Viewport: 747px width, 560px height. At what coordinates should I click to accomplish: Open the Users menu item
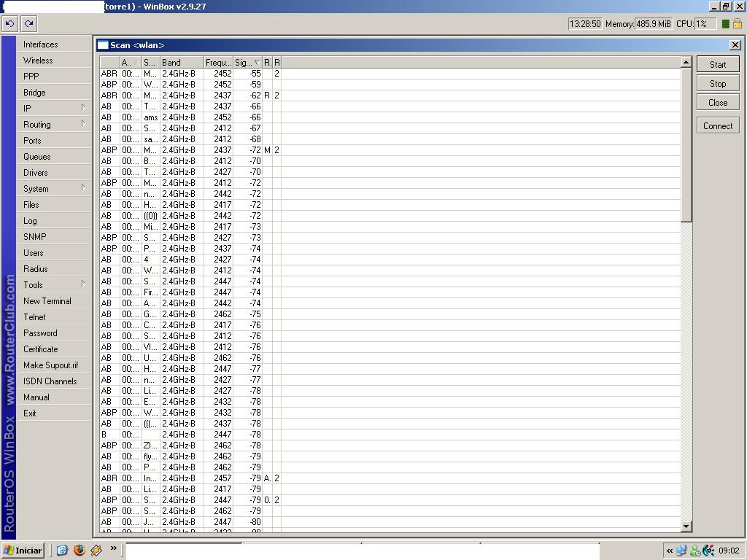coord(54,253)
